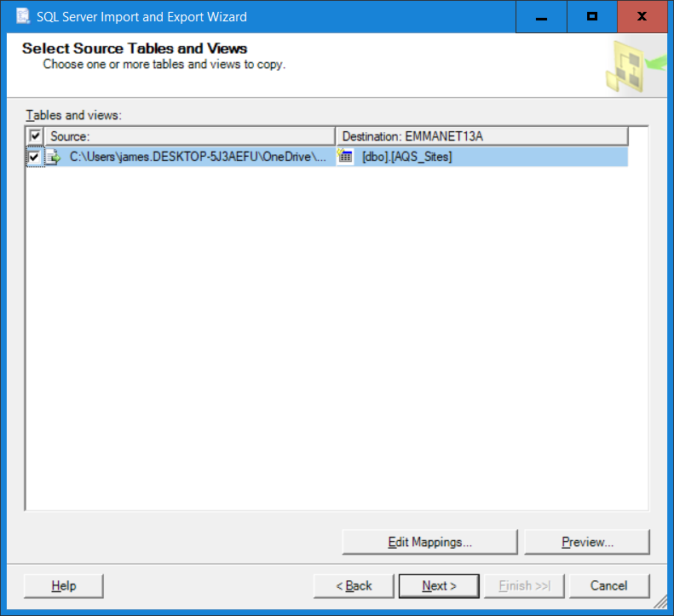Screen dimensions: 674x616
Task: Open Help for this wizard page
Action: point(64,586)
